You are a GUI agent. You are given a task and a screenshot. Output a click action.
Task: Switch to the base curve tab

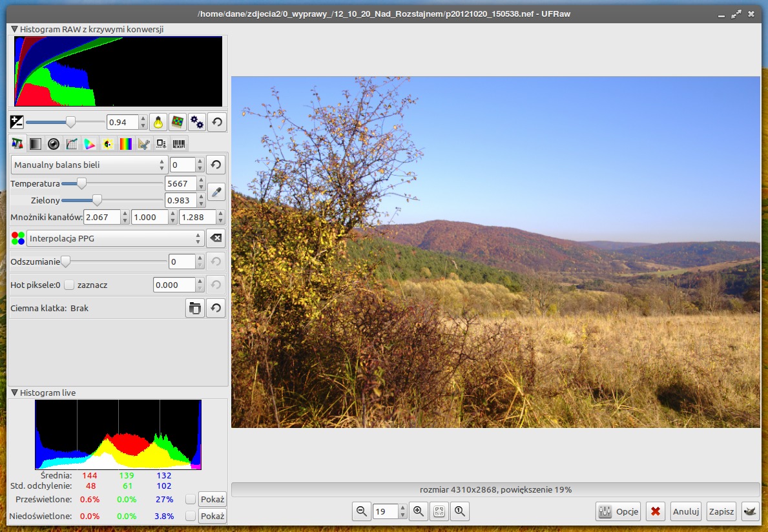click(72, 143)
